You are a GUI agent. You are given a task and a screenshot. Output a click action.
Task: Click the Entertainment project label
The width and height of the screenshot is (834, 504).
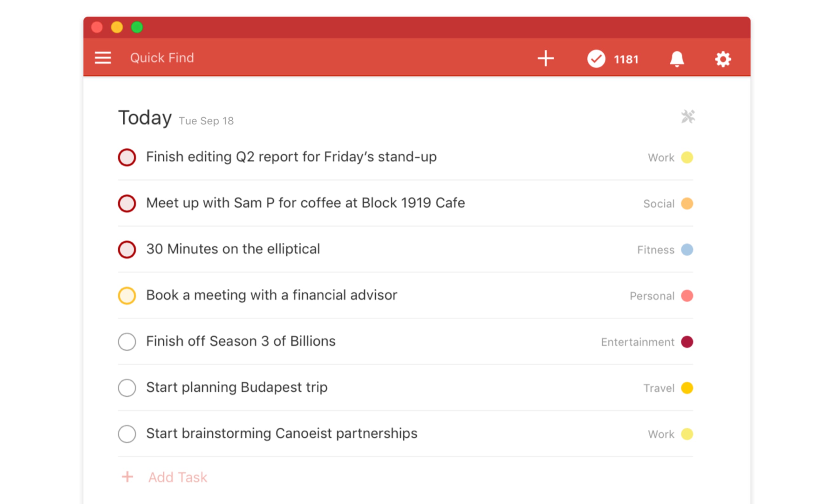click(637, 342)
